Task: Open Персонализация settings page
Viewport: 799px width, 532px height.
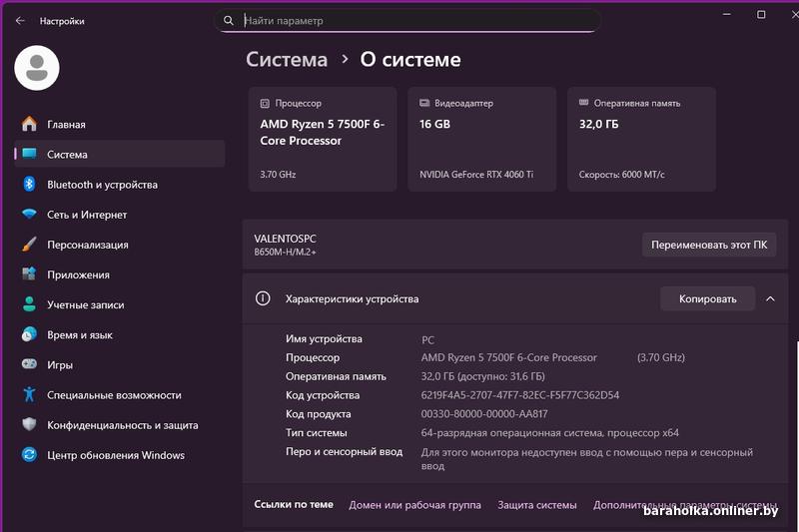Action: click(119, 245)
